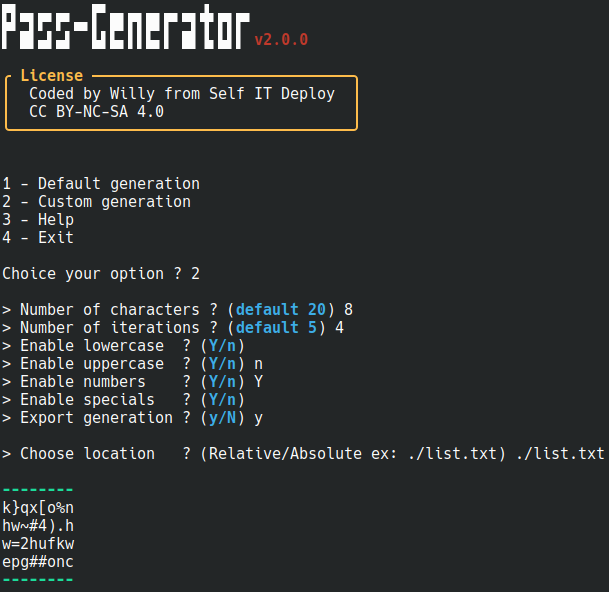Click the v2.0.0 version label

tap(281, 40)
